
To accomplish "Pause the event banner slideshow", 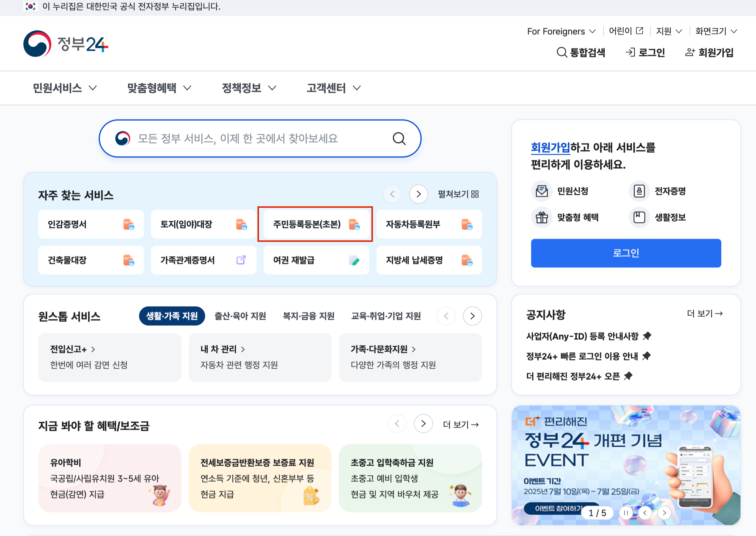I will tap(626, 513).
